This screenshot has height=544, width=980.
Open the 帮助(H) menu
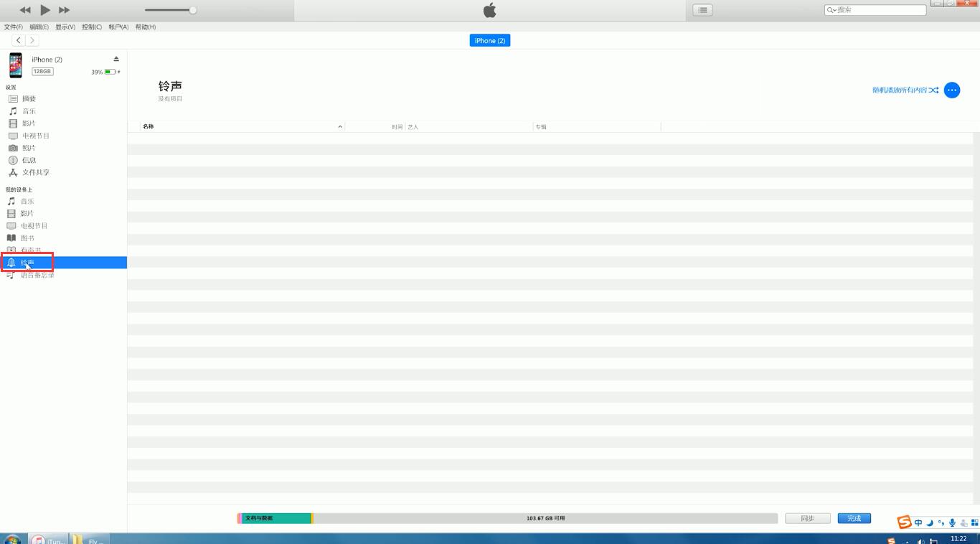tap(146, 27)
